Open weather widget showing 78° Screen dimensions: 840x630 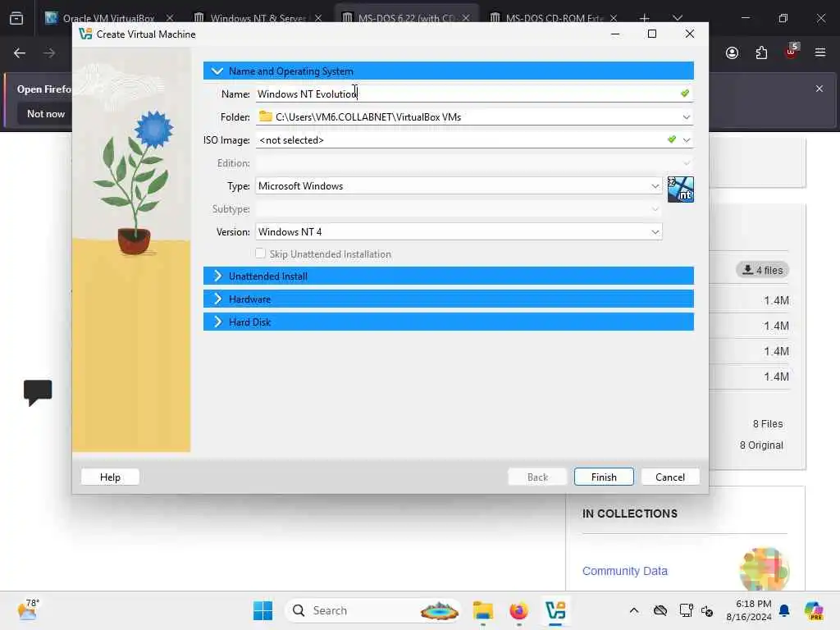tap(27, 609)
